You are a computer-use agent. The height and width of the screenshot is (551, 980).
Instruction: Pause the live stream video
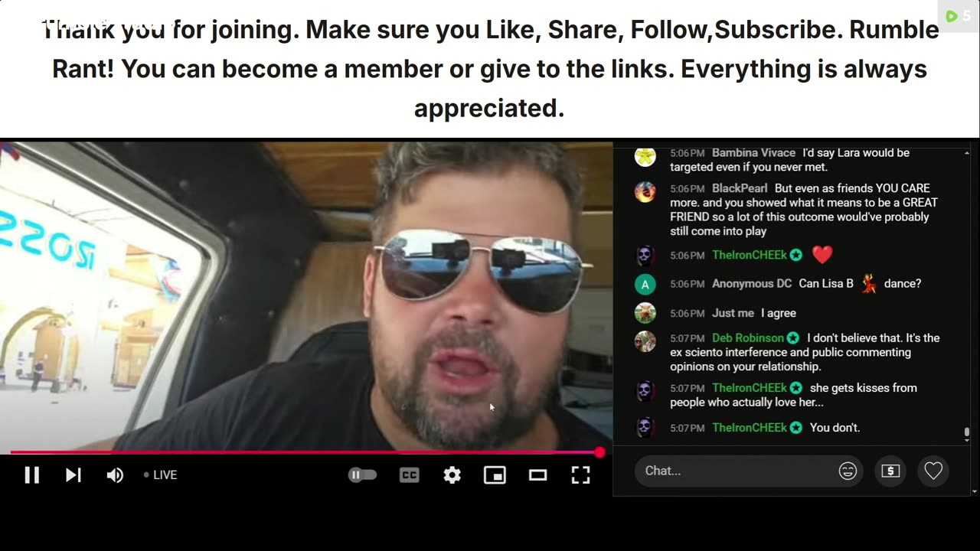click(x=31, y=475)
